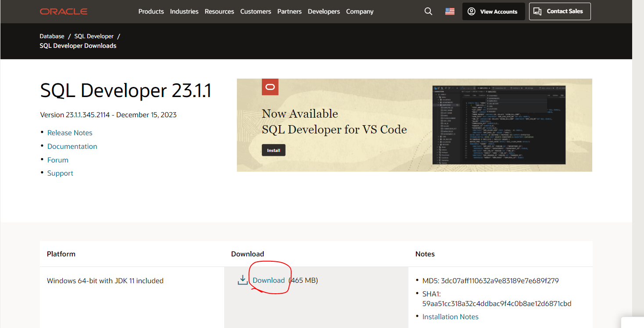Click the Platform column header

[x=61, y=254]
